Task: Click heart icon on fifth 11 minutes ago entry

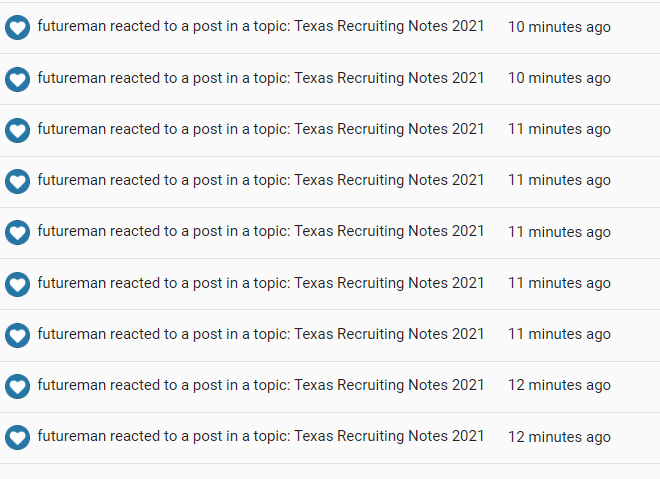Action: tap(17, 335)
